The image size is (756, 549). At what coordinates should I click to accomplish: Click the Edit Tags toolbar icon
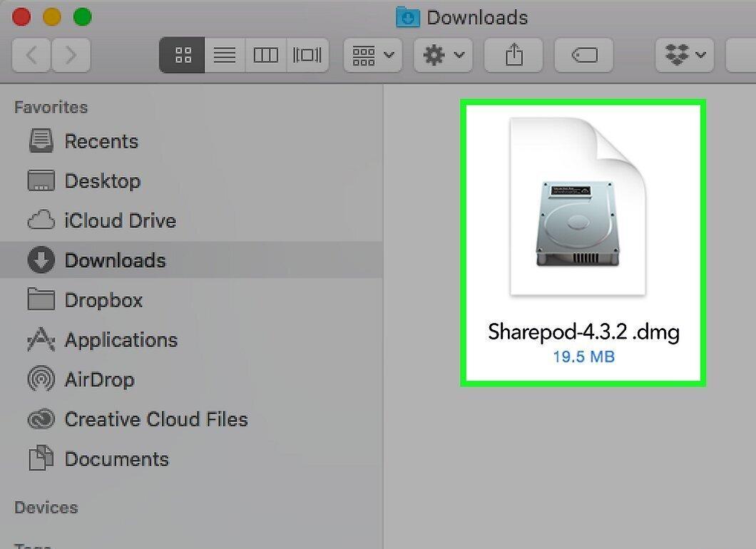point(584,55)
